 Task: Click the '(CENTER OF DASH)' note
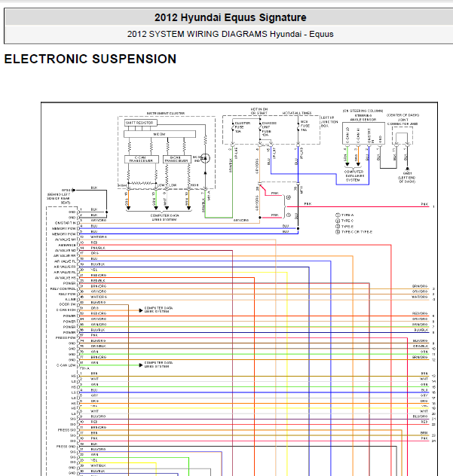tap(402, 115)
